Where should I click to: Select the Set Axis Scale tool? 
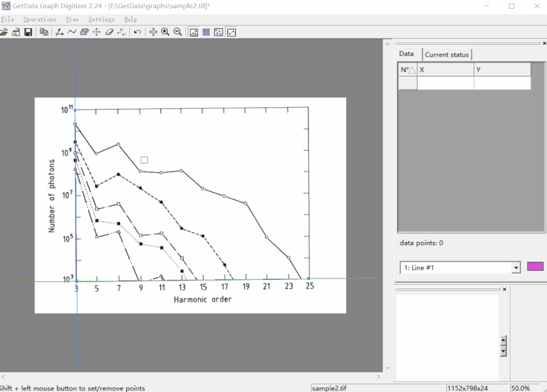tap(58, 31)
